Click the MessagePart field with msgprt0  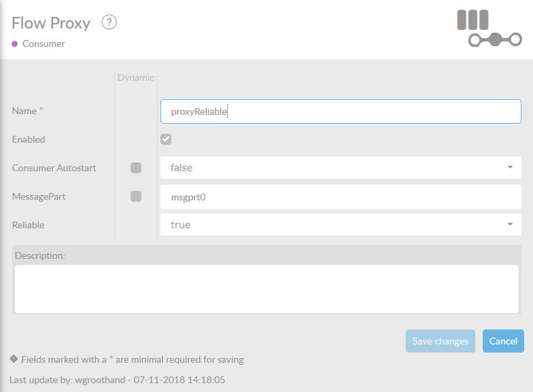[341, 197]
